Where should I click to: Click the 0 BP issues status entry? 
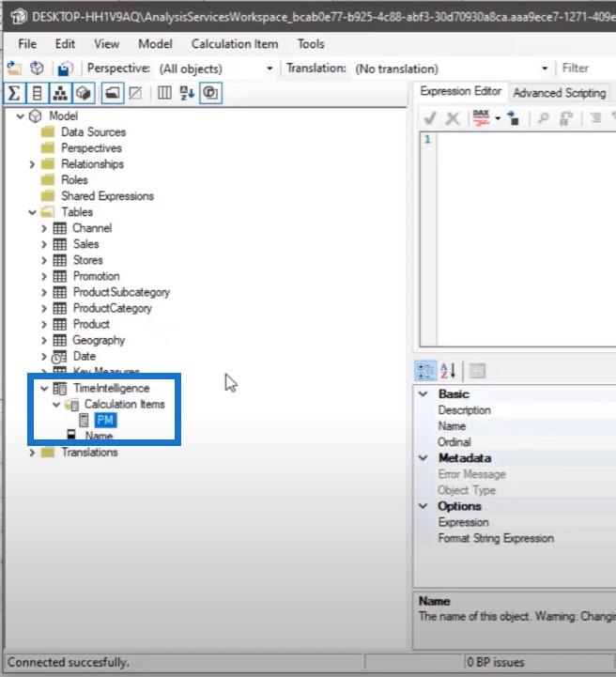(496, 662)
